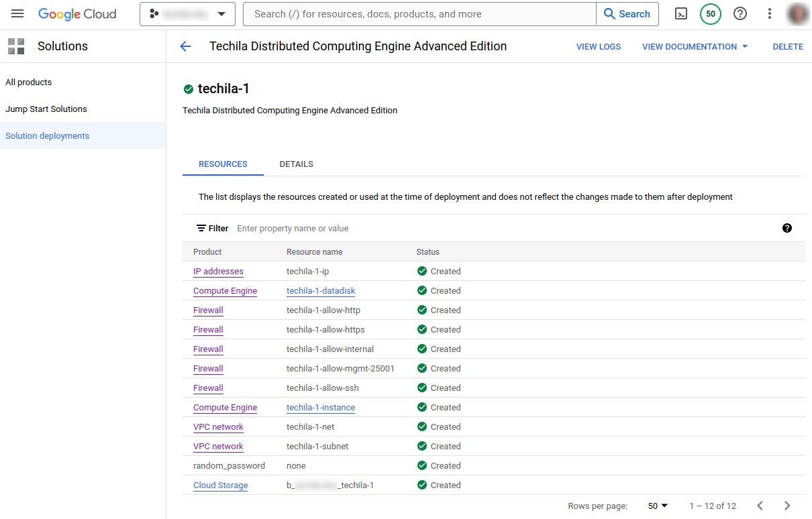The image size is (812, 519).
Task: Open the techila-1-instance resource link
Action: (321, 408)
